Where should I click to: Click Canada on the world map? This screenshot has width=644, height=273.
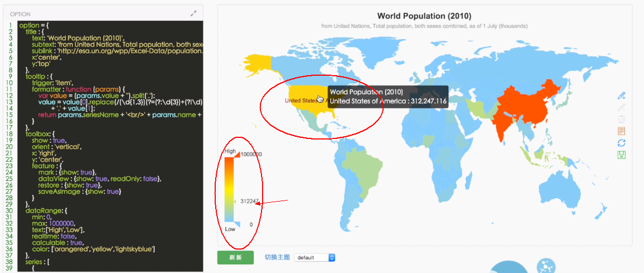[304, 70]
